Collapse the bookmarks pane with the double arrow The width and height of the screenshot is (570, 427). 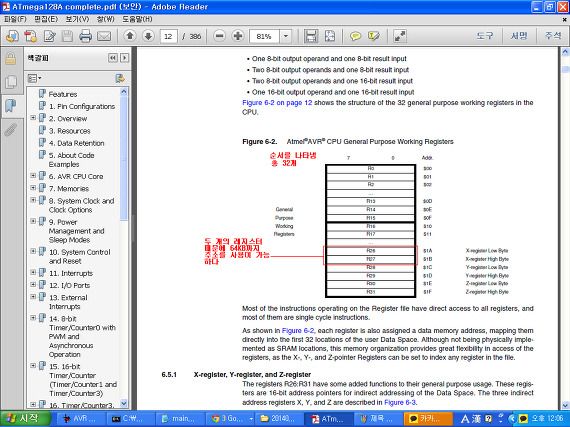[113, 58]
